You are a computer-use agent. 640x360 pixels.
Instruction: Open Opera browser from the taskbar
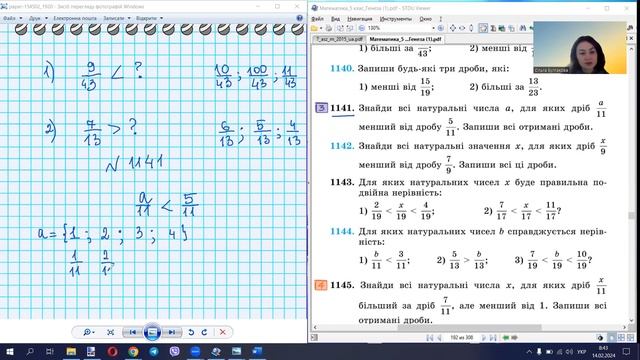113,351
